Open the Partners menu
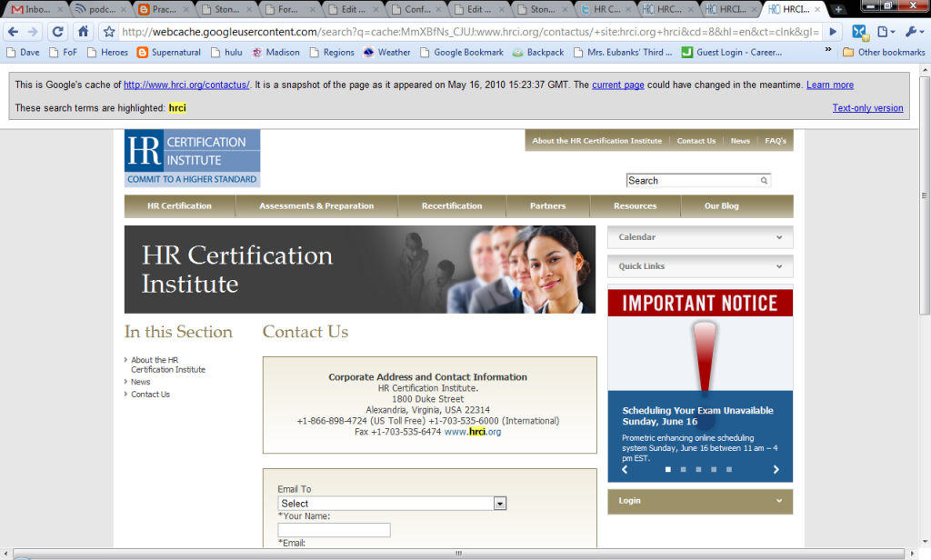Screen dimensions: 931x560 pyautogui.click(x=548, y=206)
